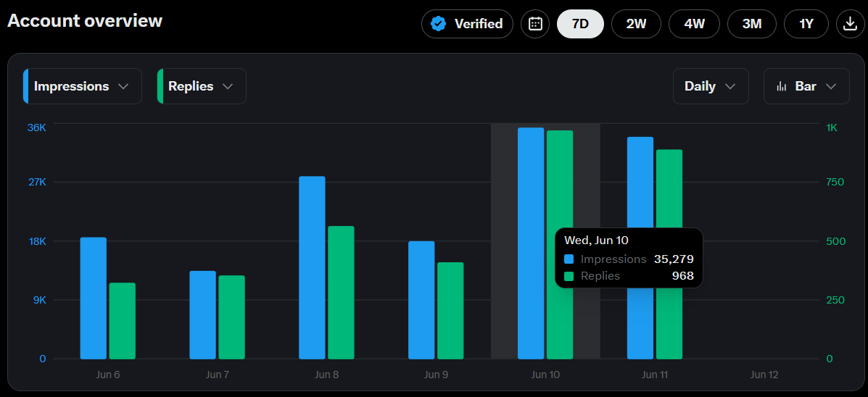Click the 750 right axis label
This screenshot has height=397, width=868.
(x=835, y=183)
